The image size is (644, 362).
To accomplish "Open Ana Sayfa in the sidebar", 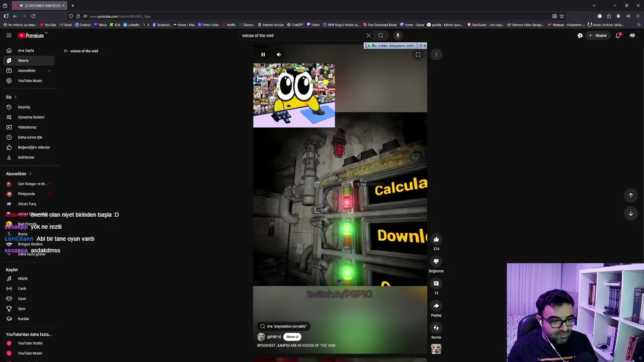I will [29, 50].
